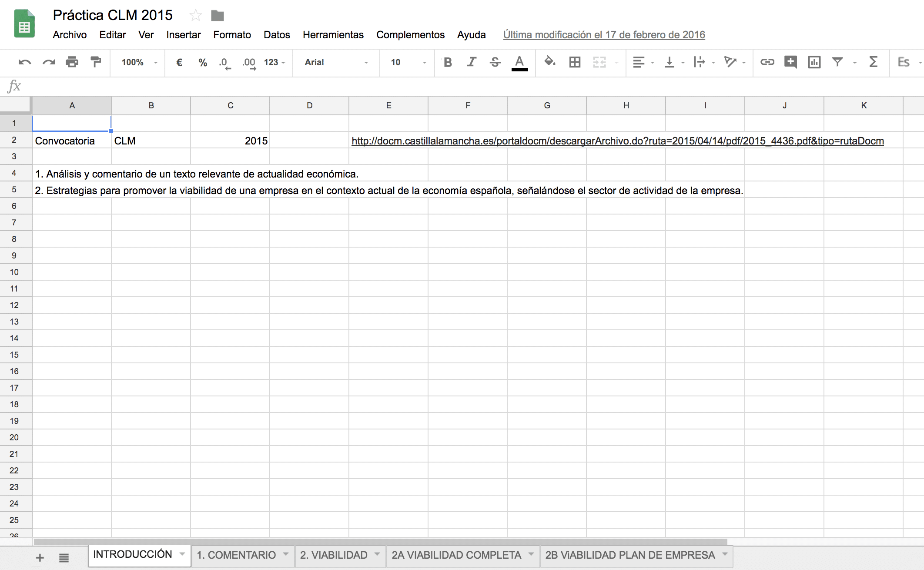Image resolution: width=924 pixels, height=570 pixels.
Task: Click the fill color bucket icon
Action: point(550,62)
